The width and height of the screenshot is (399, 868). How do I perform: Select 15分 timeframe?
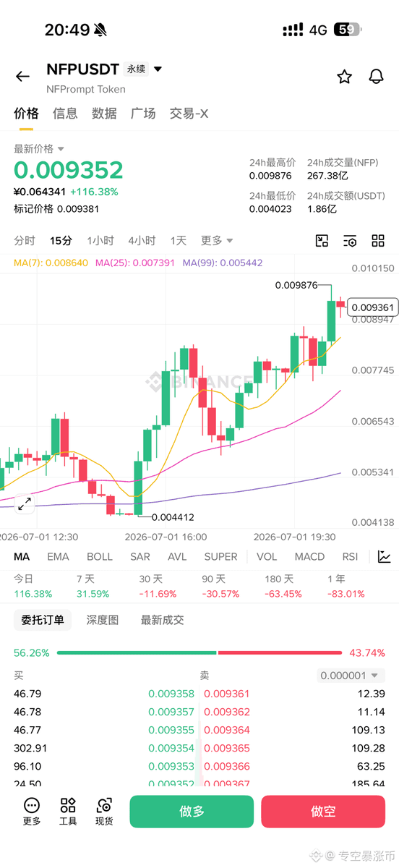coord(61,241)
